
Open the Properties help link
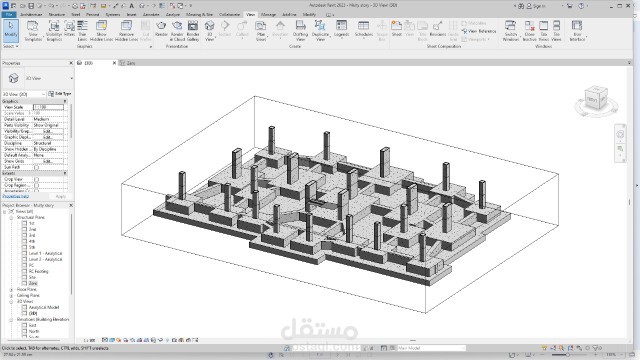pos(16,196)
